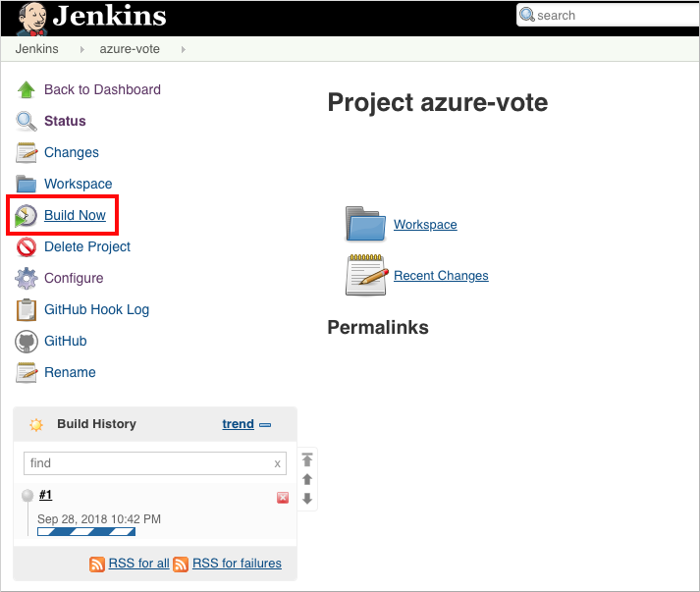
Task: Click the notepad Changes icon in sidebar
Action: point(27,153)
